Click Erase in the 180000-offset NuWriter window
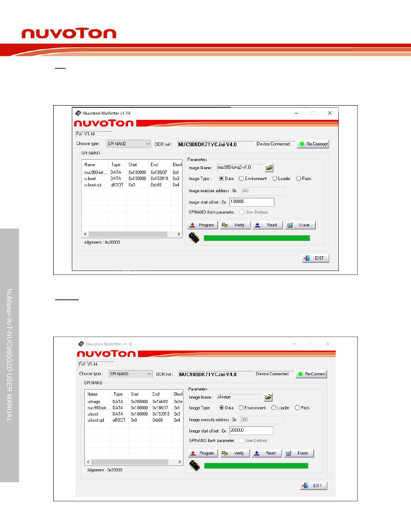411x532 pixels. [301, 225]
